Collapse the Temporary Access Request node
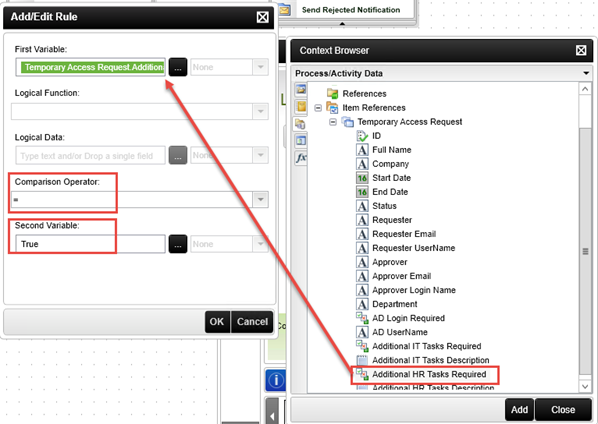This screenshot has width=598, height=424. click(333, 122)
